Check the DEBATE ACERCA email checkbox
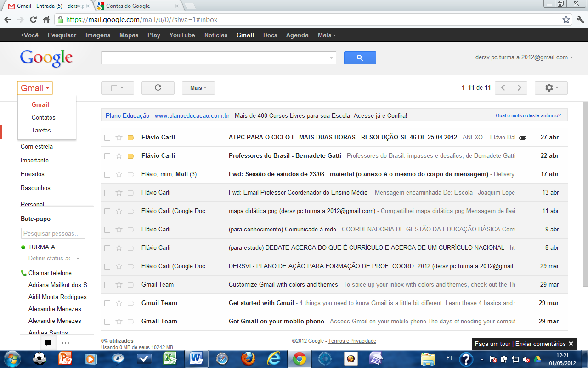Image resolution: width=588 pixels, height=368 pixels. (107, 248)
